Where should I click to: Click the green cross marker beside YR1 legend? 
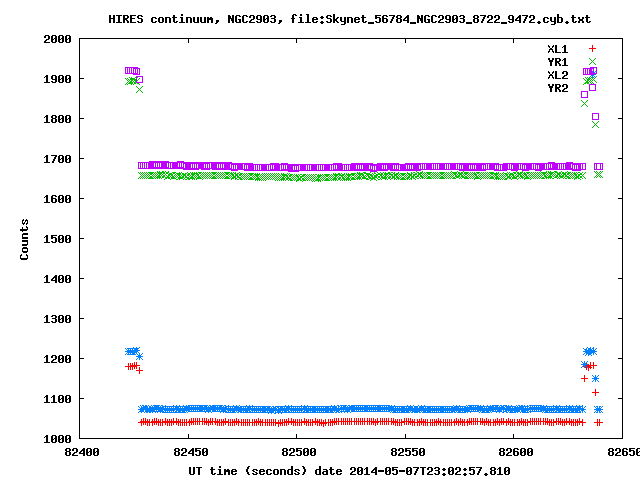point(592,62)
